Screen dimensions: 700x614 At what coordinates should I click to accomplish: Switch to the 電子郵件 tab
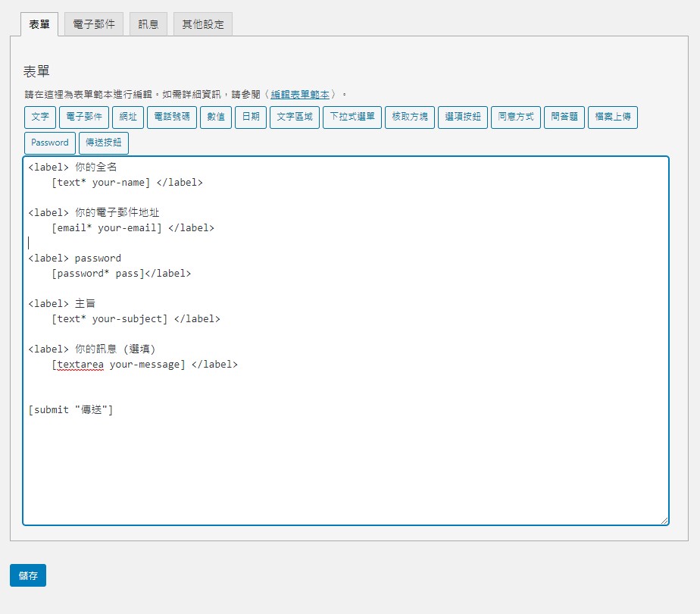pos(94,24)
